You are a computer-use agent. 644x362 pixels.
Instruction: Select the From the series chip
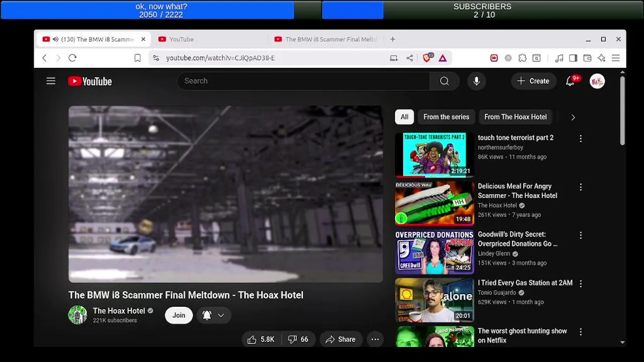coord(446,117)
